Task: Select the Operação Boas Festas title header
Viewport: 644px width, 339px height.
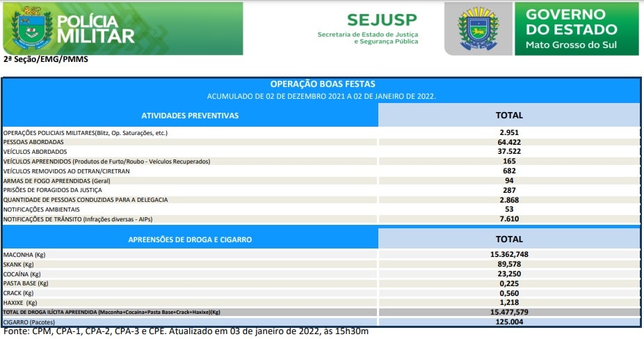Action: [x=321, y=84]
